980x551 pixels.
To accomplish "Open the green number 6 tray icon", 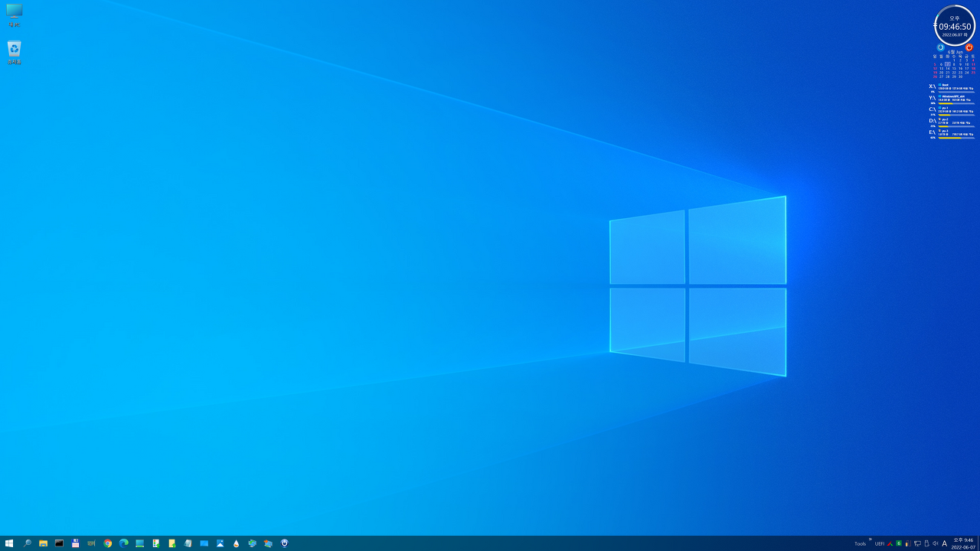I will [899, 543].
